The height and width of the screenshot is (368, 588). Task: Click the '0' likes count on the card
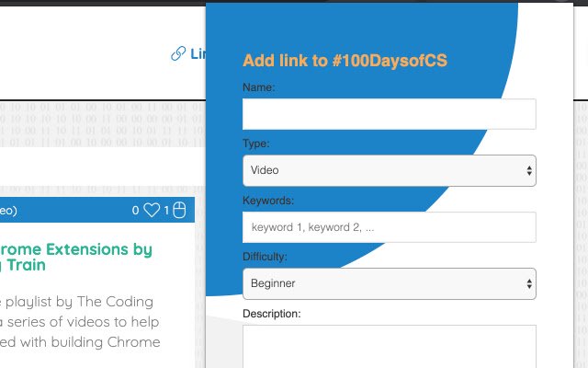click(135, 211)
